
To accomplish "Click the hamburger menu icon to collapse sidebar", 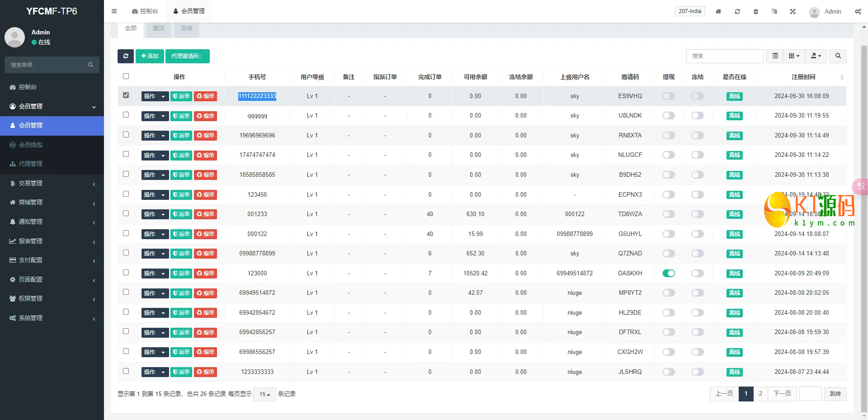I will (x=114, y=11).
